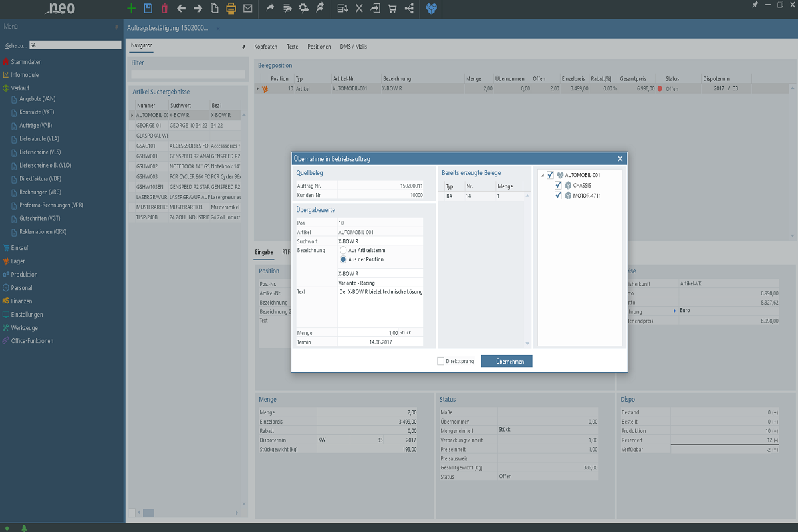Click the green plus new record icon
The width and height of the screenshot is (798, 532).
[x=131, y=9]
